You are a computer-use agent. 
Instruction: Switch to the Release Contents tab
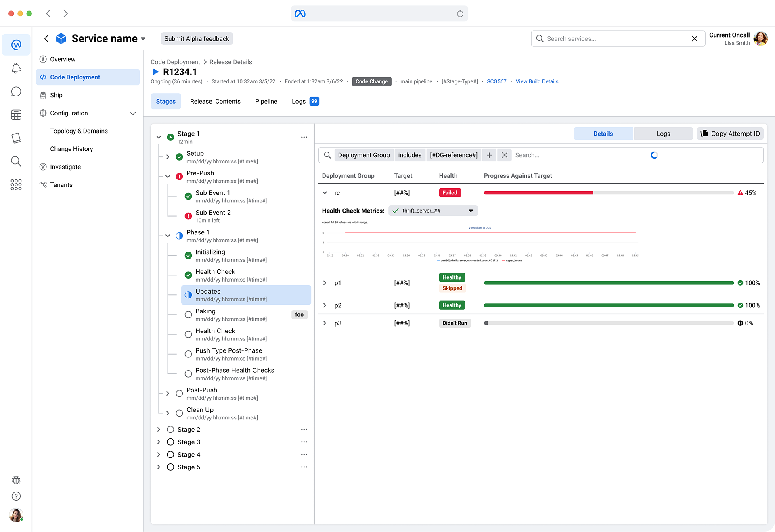[x=215, y=101]
